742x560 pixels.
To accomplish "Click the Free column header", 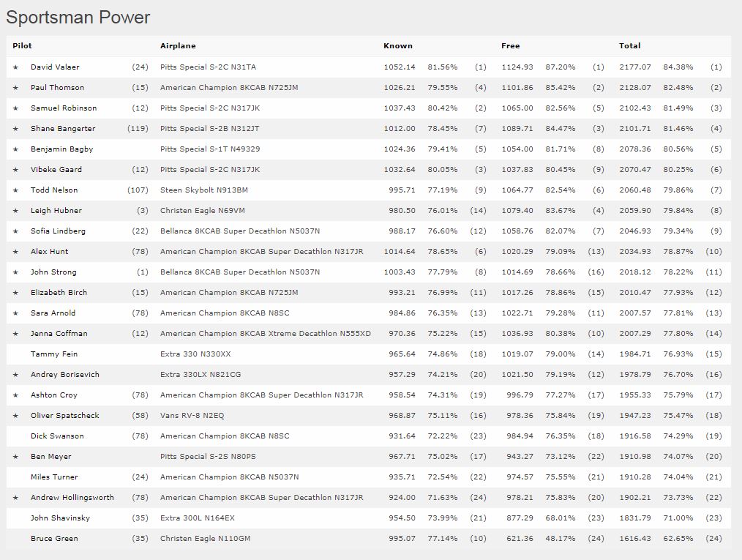I will 511,46.
